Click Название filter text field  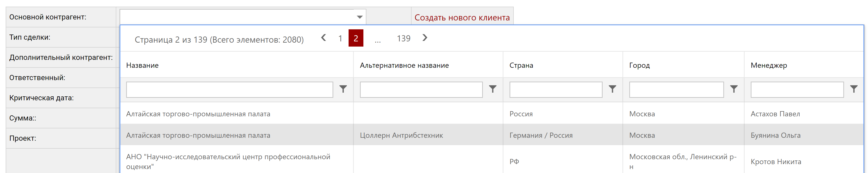coord(230,89)
